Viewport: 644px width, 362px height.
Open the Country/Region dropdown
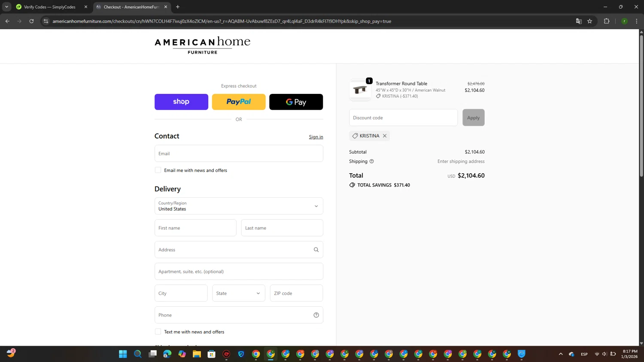[239, 206]
